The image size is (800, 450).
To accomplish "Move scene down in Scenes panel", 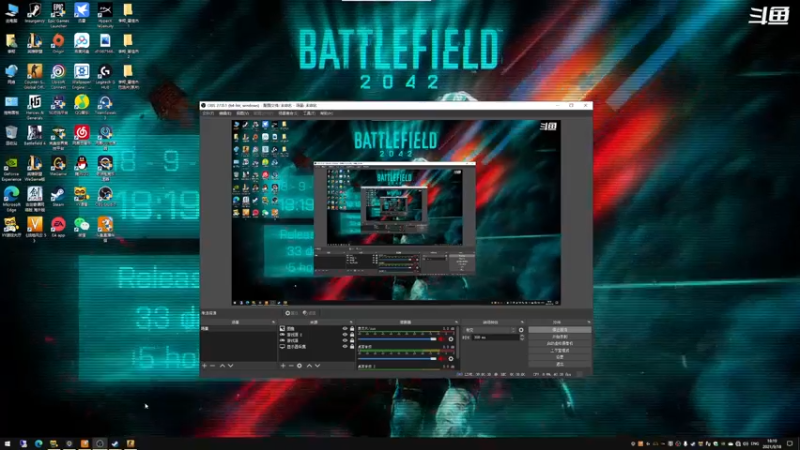I will pos(231,366).
